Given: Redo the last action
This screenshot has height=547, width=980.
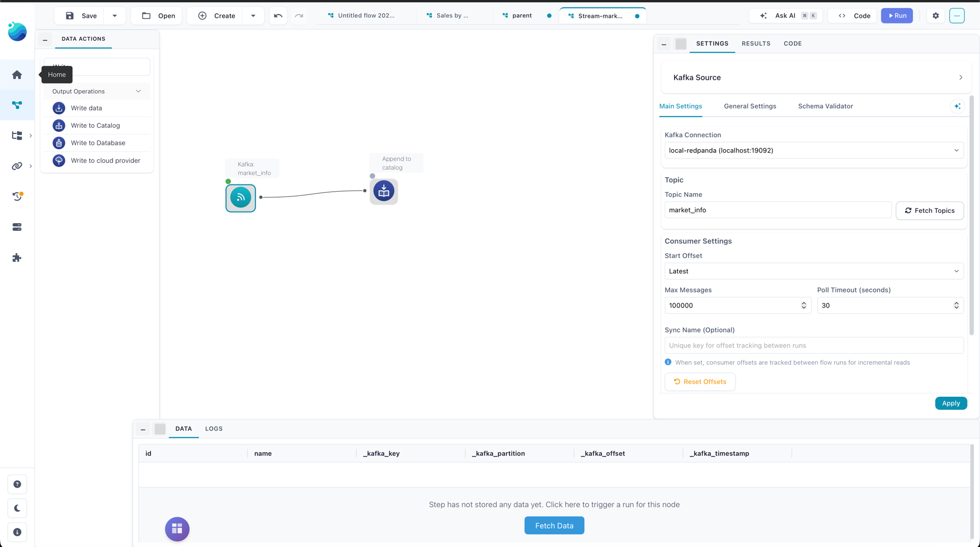Looking at the screenshot, I should (299, 16).
